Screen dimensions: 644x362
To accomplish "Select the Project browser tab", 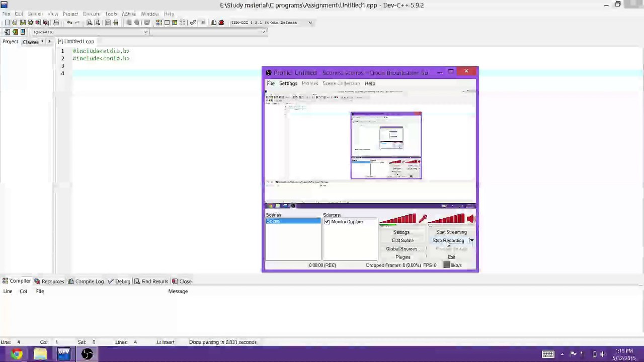I will (x=10, y=42).
